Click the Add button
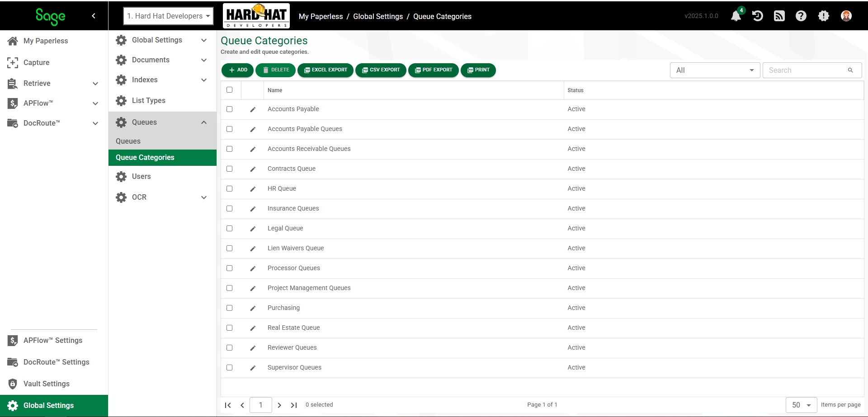 click(x=237, y=70)
